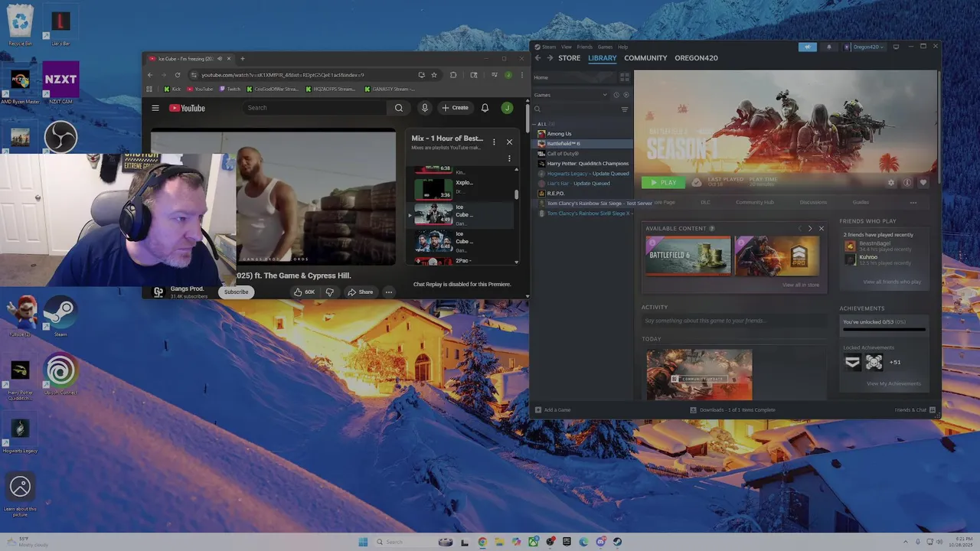Click the Chrome address bar URL
980x551 pixels.
pyautogui.click(x=283, y=75)
